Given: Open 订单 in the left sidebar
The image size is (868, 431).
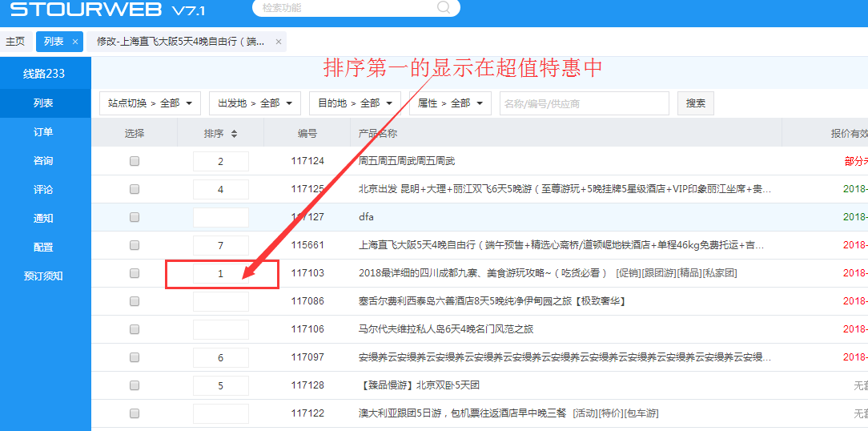Looking at the screenshot, I should [x=43, y=132].
